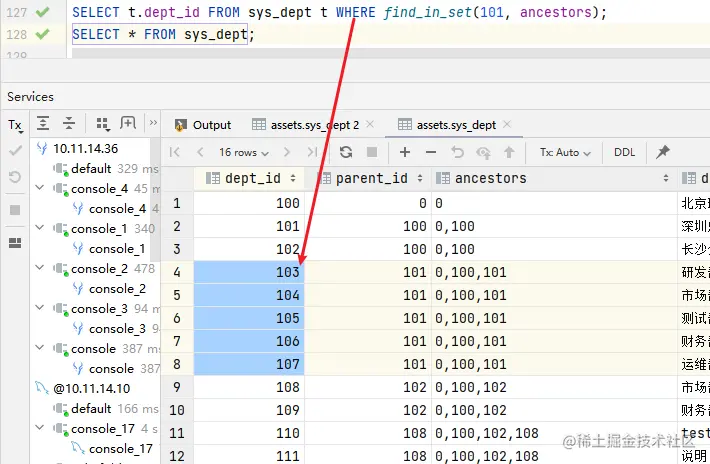Click the grid toolbar stop square

tap(372, 152)
